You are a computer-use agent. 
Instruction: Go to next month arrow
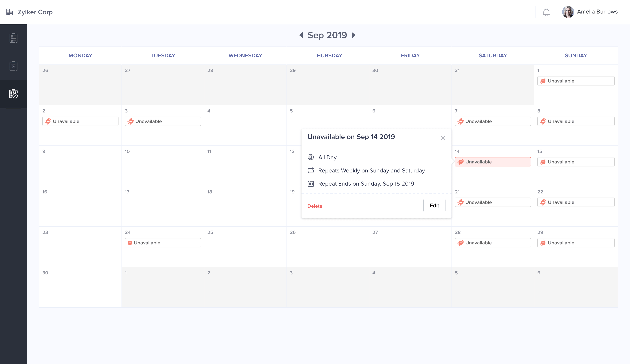tap(353, 35)
